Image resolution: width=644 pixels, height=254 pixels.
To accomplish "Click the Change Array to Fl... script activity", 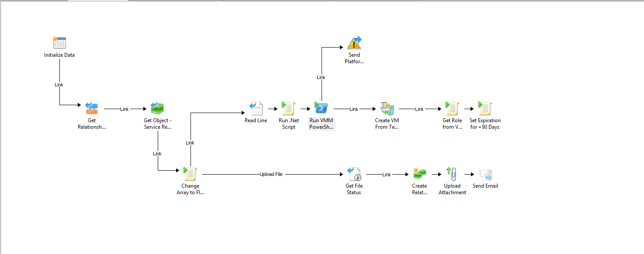I will (x=190, y=174).
